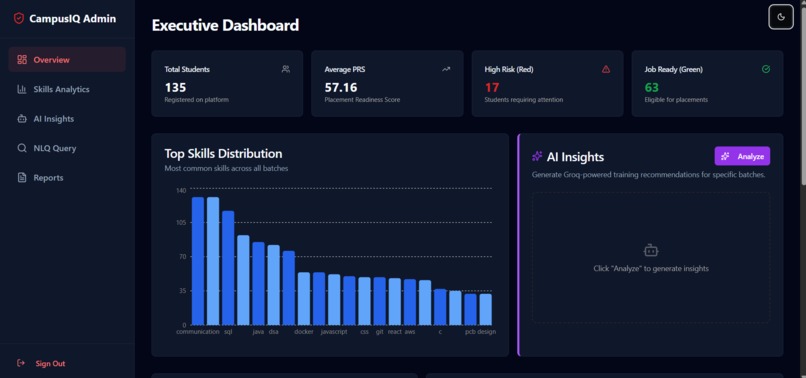806x378 pixels.
Task: Click the Top Skills Distribution title
Action: pos(223,154)
